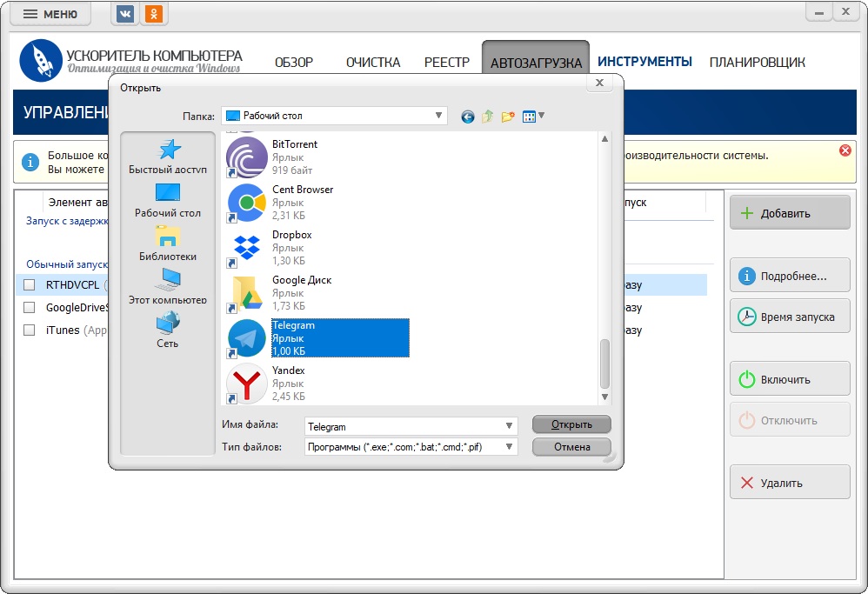Open Библиотеки in places bar
Viewport: 868px width, 594px height.
(x=168, y=244)
